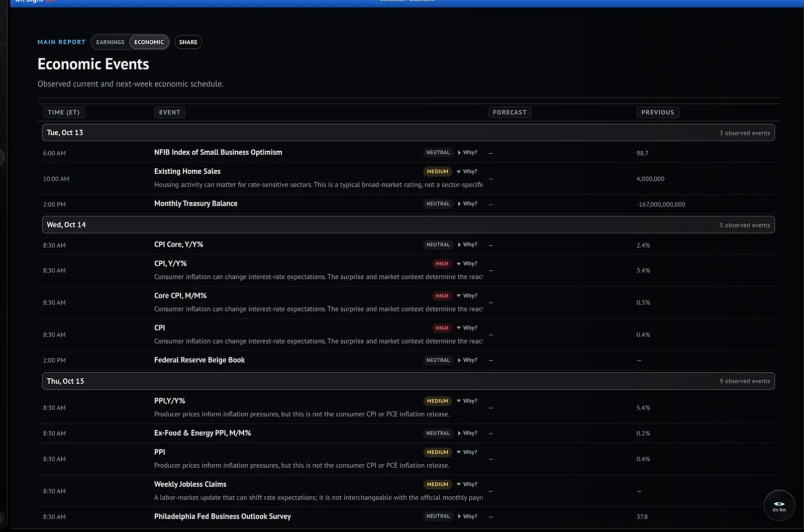
Task: Click the previous value -167,000,000,000
Action: [x=661, y=204]
